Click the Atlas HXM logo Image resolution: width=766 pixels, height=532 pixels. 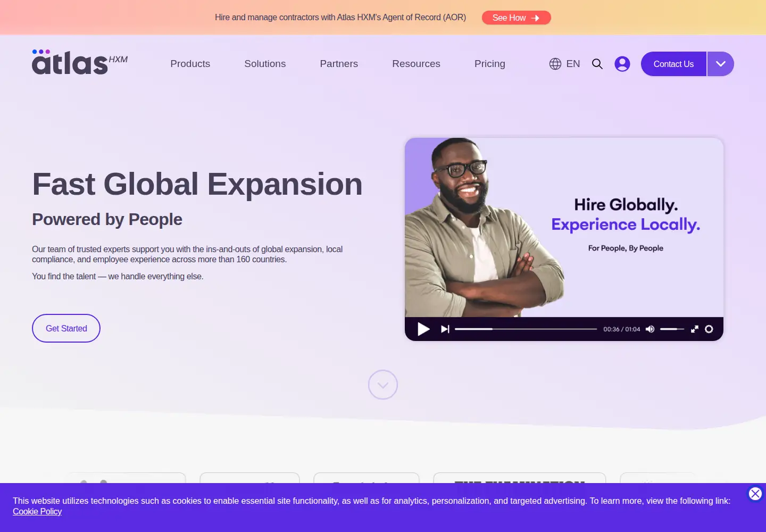click(x=80, y=62)
